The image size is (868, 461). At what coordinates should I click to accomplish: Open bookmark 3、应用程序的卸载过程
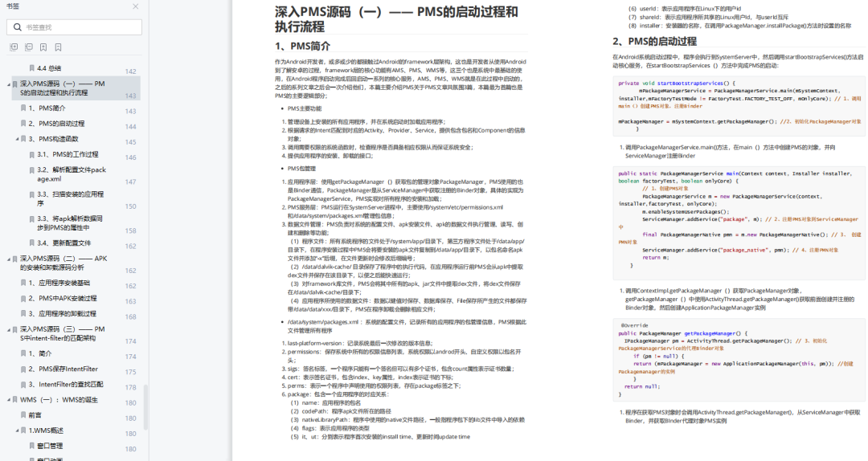(x=63, y=314)
